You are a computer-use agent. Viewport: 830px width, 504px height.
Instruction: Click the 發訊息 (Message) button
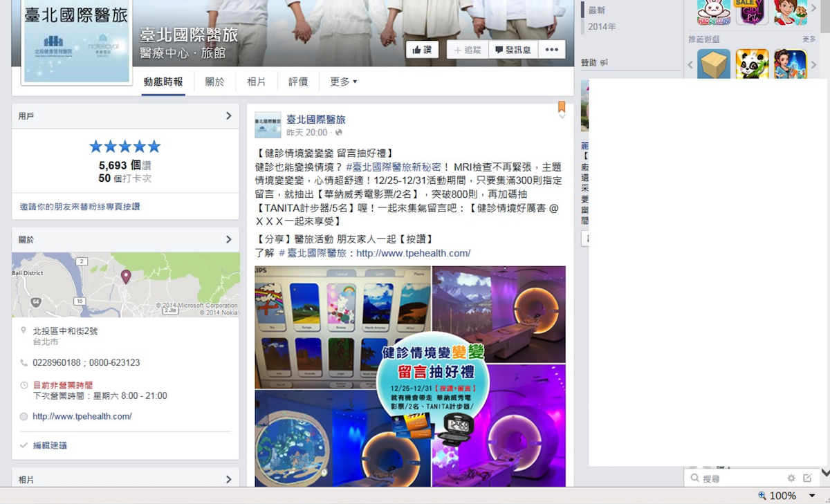[x=513, y=50]
